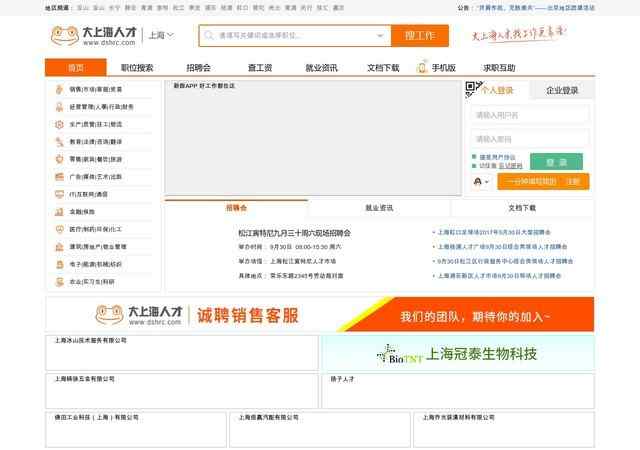The height and width of the screenshot is (450, 640).
Task: Click the magnifier icon in search box
Action: point(209,36)
